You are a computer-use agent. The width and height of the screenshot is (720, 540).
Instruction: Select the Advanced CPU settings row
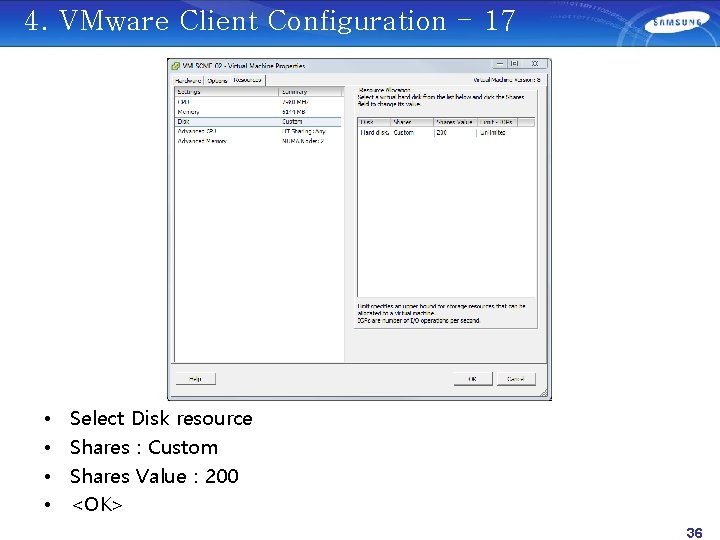coord(258,131)
